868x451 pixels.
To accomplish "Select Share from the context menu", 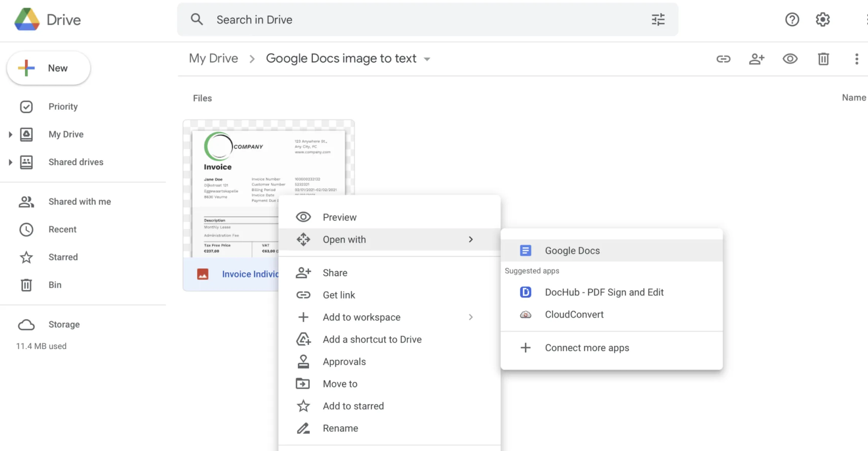I will (x=335, y=273).
